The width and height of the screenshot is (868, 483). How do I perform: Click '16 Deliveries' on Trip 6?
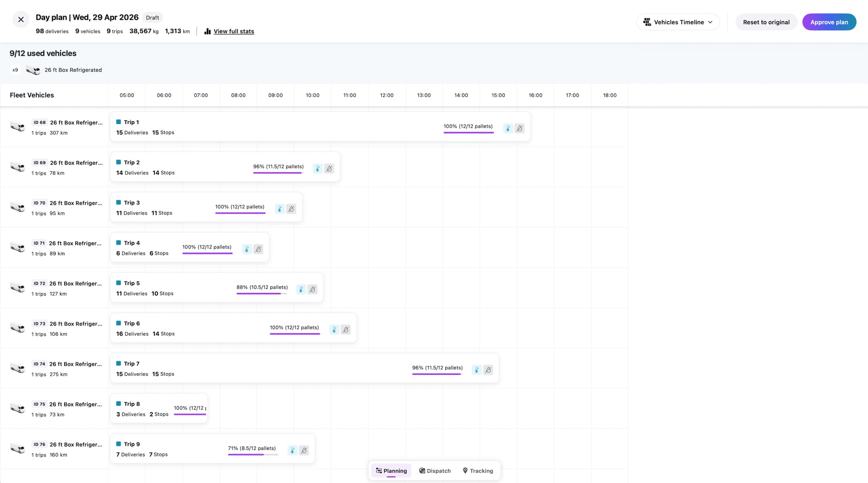132,334
